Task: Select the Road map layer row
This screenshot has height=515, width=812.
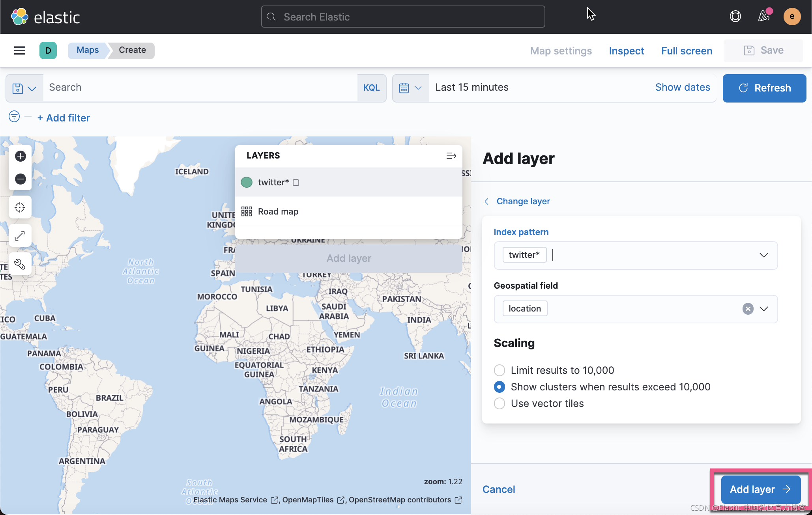Action: (349, 211)
